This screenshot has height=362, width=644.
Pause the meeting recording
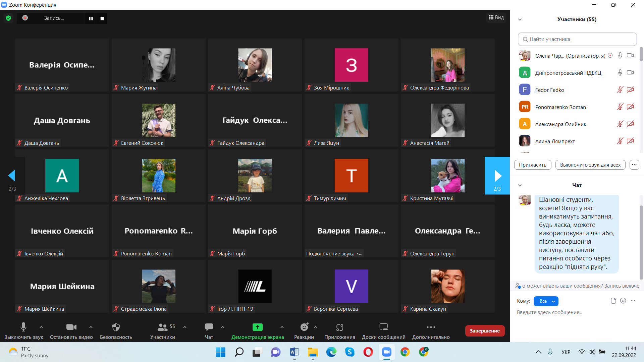pos(91,18)
